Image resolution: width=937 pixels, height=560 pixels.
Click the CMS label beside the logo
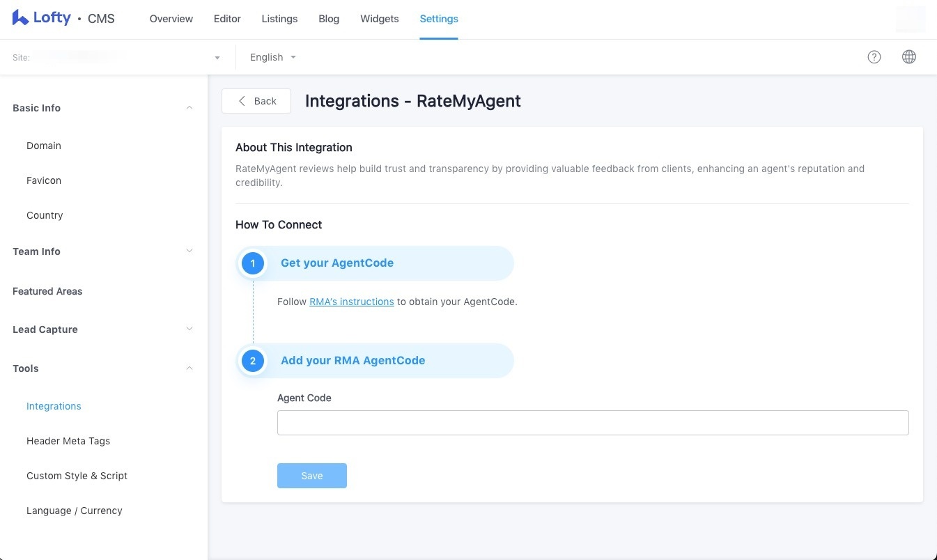pos(101,19)
